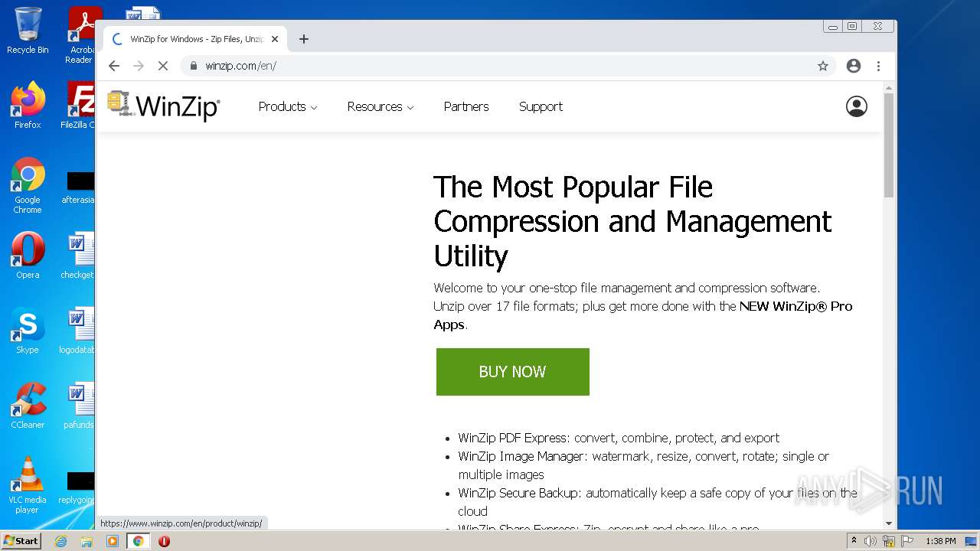This screenshot has height=551, width=980.
Task: Open the Recycle Bin
Action: coord(28,31)
